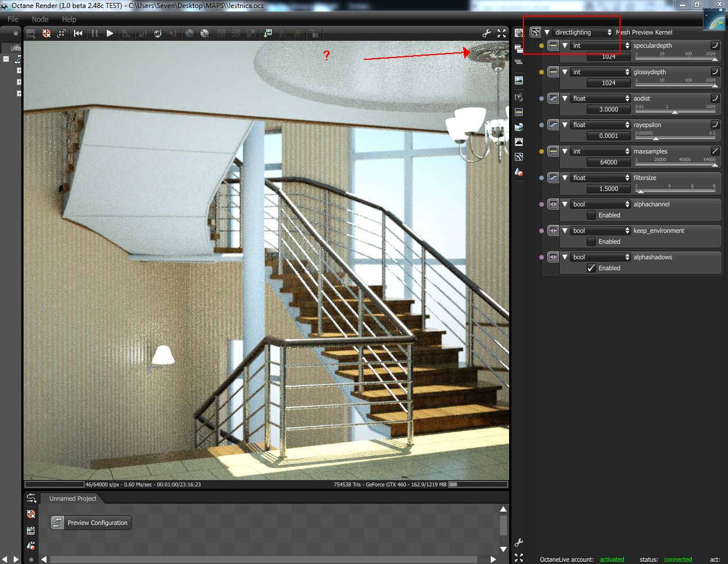
Task: Toggle the curve mode button for speculardepth
Action: coord(715,45)
